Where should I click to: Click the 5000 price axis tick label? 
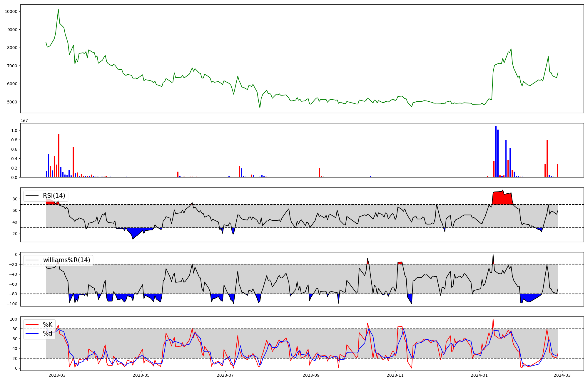point(12,102)
